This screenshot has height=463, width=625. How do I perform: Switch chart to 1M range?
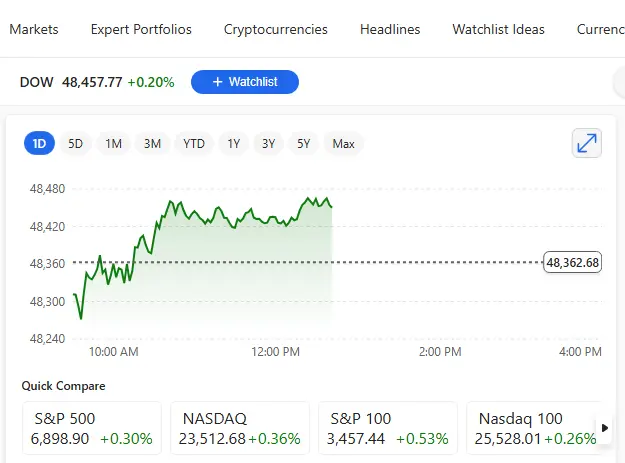113,144
